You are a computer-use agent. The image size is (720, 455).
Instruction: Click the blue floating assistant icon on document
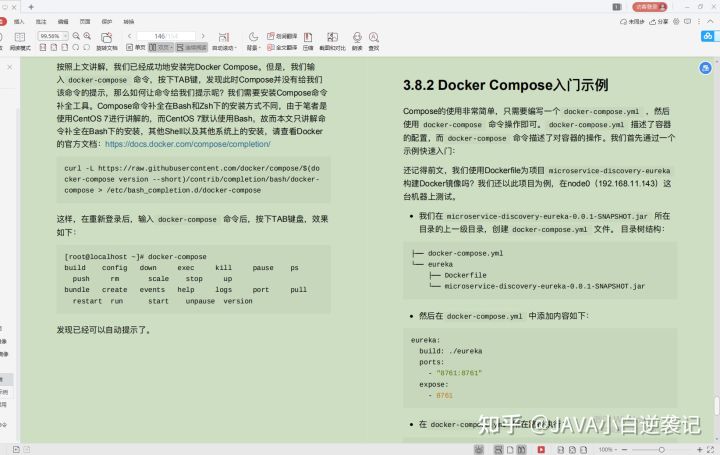705,68
